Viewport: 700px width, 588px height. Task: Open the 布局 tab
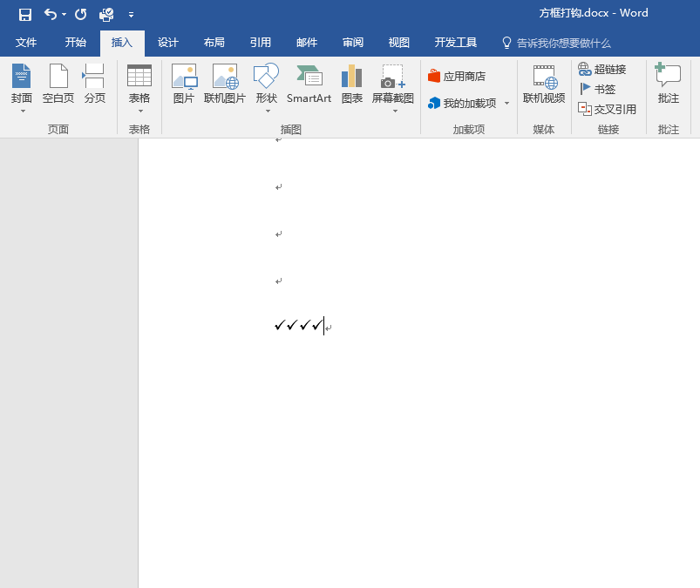point(214,43)
